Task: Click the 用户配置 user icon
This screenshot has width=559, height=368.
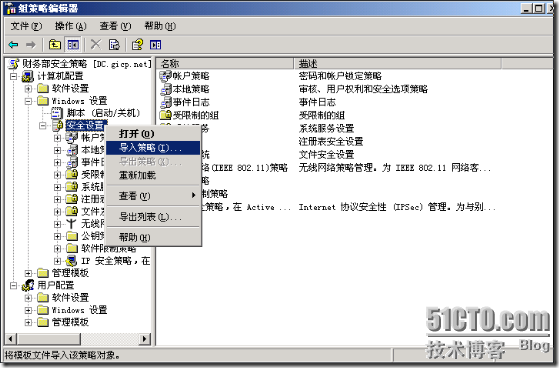Action: click(x=28, y=285)
